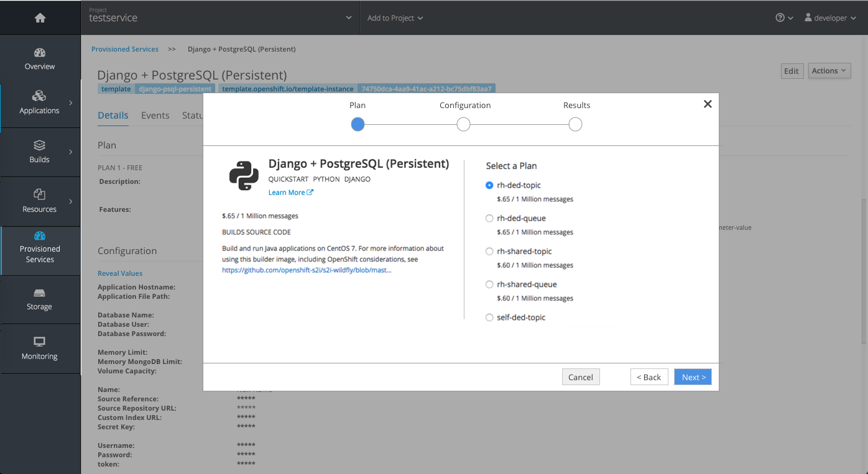Open the Builds layers icon

39,145
